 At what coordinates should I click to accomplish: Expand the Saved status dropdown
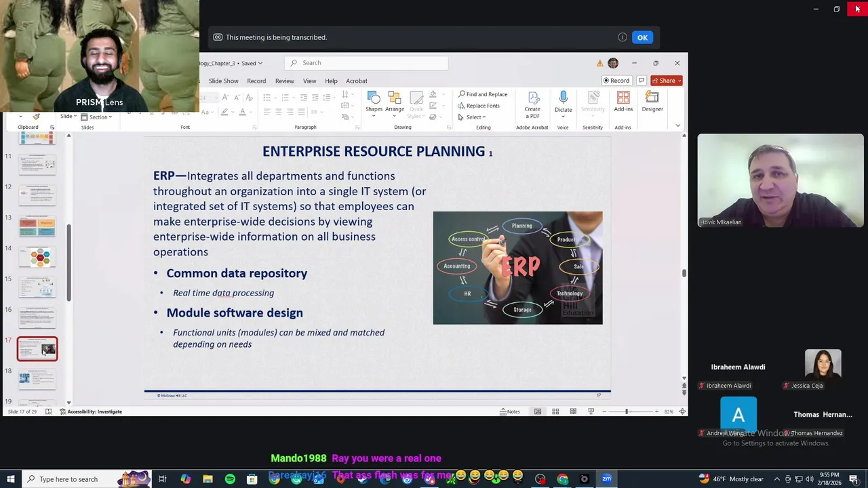tap(252, 63)
